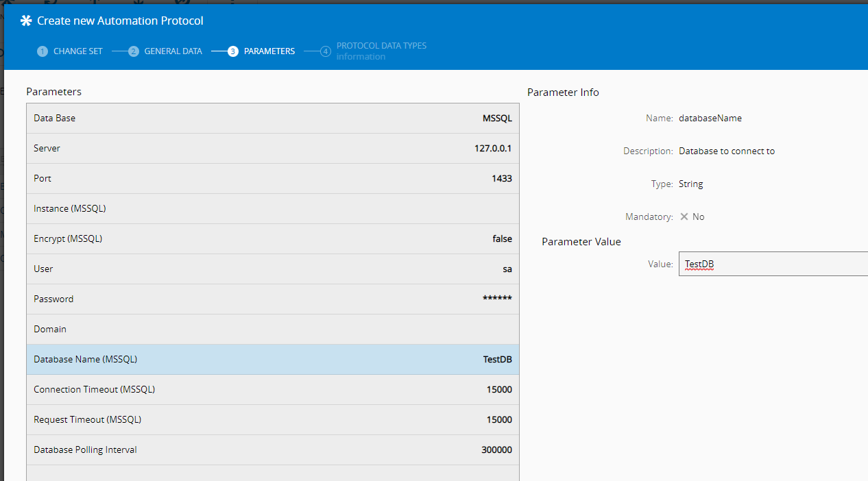Select the Database Name (MSSQL) row
The height and width of the screenshot is (481, 868).
tap(273, 360)
